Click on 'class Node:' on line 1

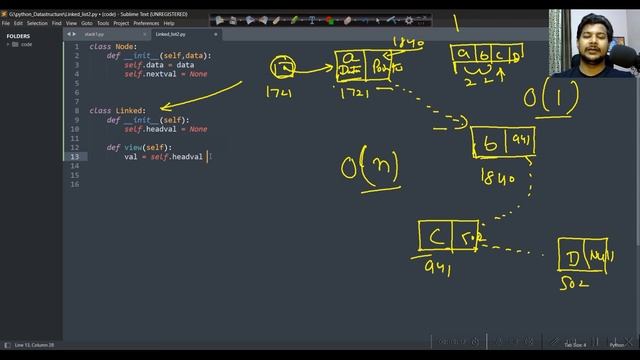click(113, 47)
